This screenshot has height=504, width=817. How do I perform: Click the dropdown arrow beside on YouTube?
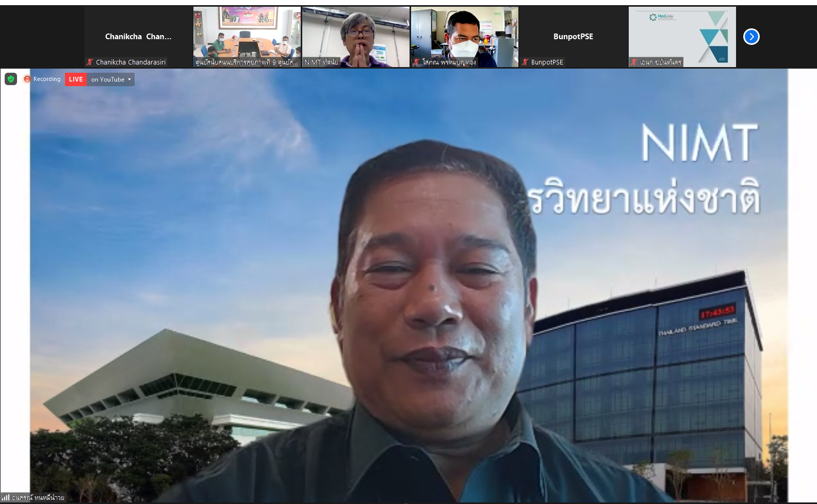pyautogui.click(x=129, y=79)
